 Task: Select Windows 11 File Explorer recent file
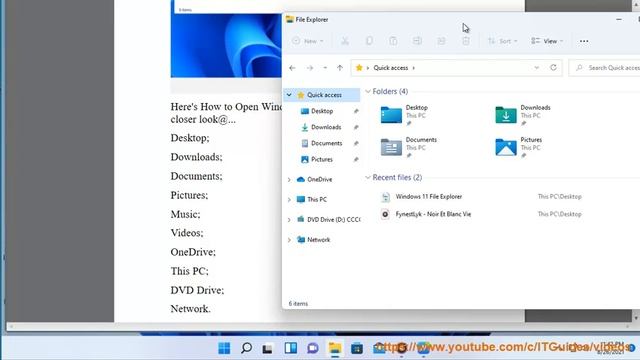(429, 197)
